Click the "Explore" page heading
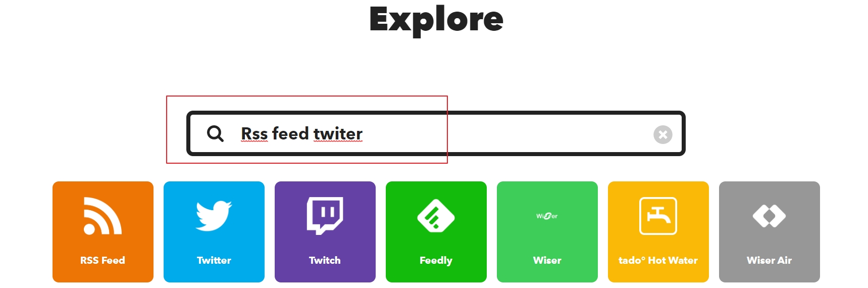Viewport: 868px width, 288px height. point(436,20)
